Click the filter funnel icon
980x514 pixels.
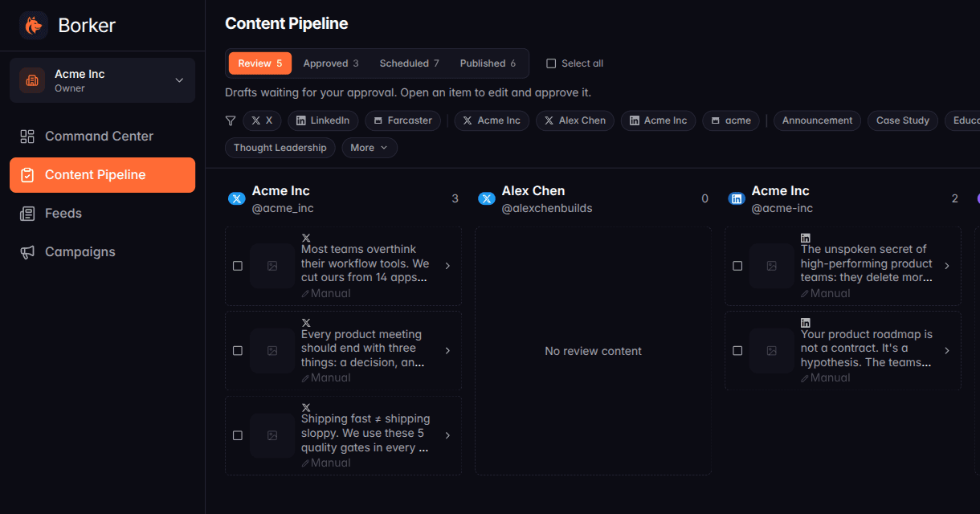[x=231, y=120]
